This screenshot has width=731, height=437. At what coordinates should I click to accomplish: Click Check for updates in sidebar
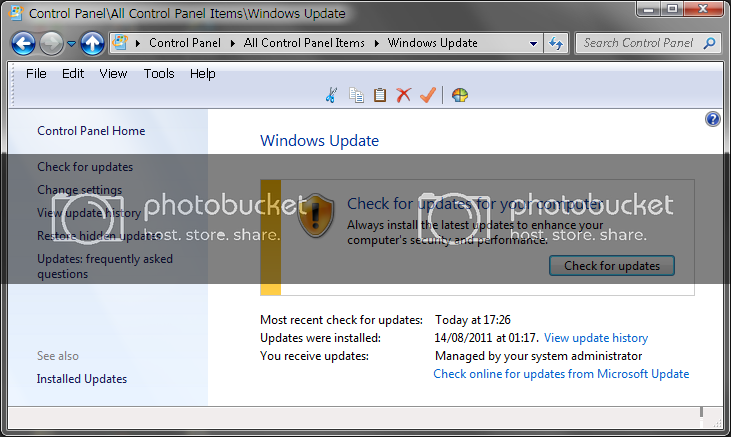click(x=85, y=167)
